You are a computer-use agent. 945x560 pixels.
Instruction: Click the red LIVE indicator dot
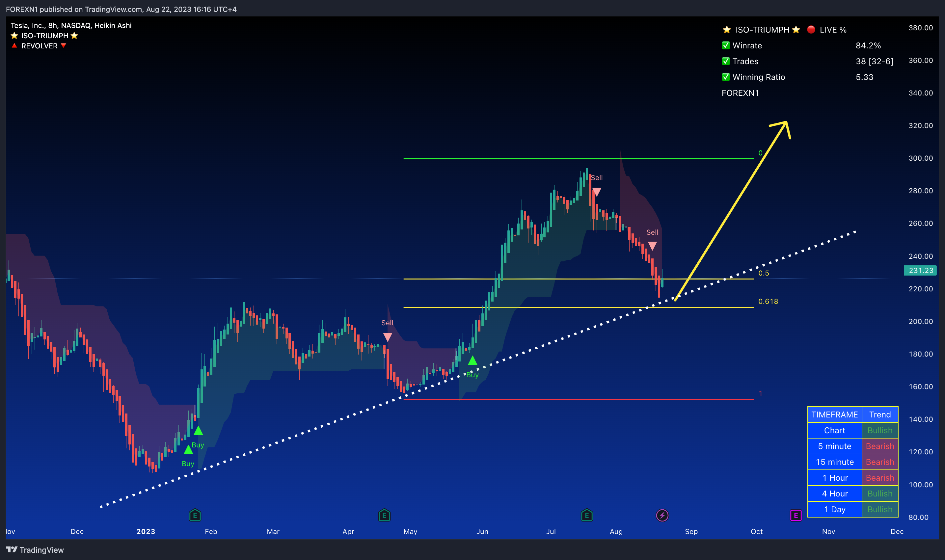[x=811, y=29]
